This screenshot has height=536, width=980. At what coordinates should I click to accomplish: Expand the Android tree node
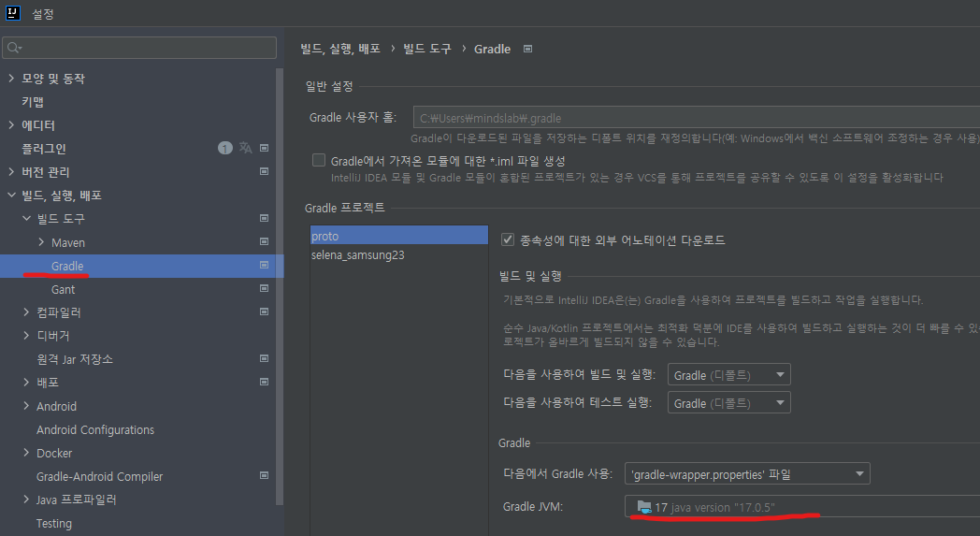(26, 405)
